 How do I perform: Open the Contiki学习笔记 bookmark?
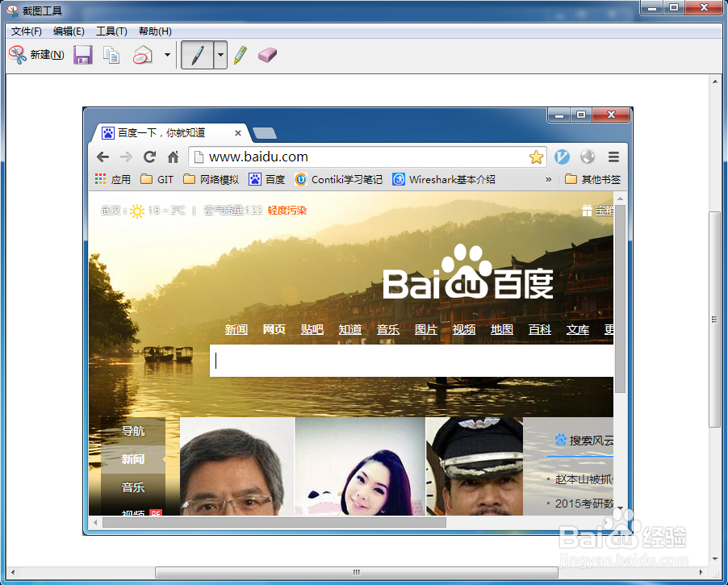(339, 179)
